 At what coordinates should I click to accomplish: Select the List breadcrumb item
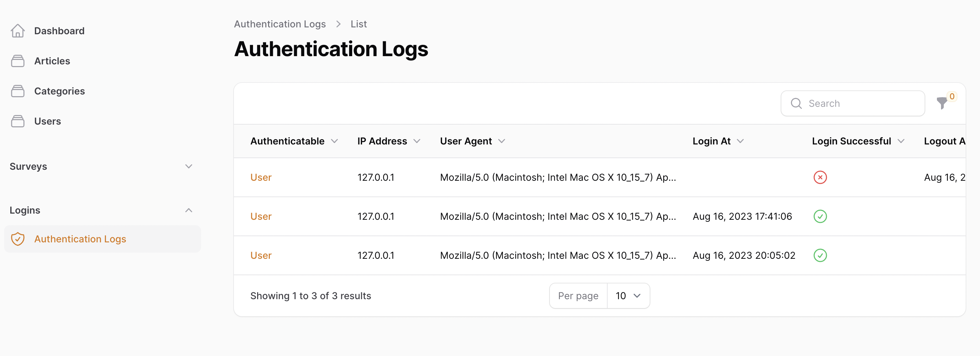pyautogui.click(x=358, y=24)
